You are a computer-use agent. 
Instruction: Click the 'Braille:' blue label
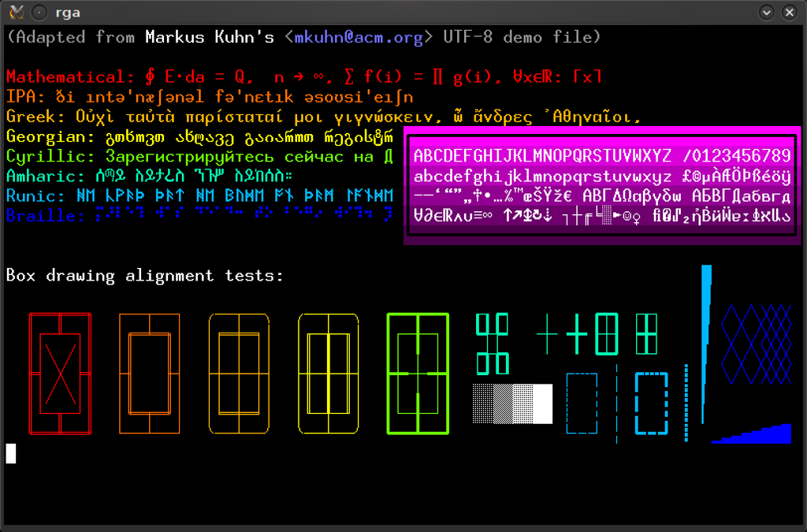pyautogui.click(x=45, y=216)
